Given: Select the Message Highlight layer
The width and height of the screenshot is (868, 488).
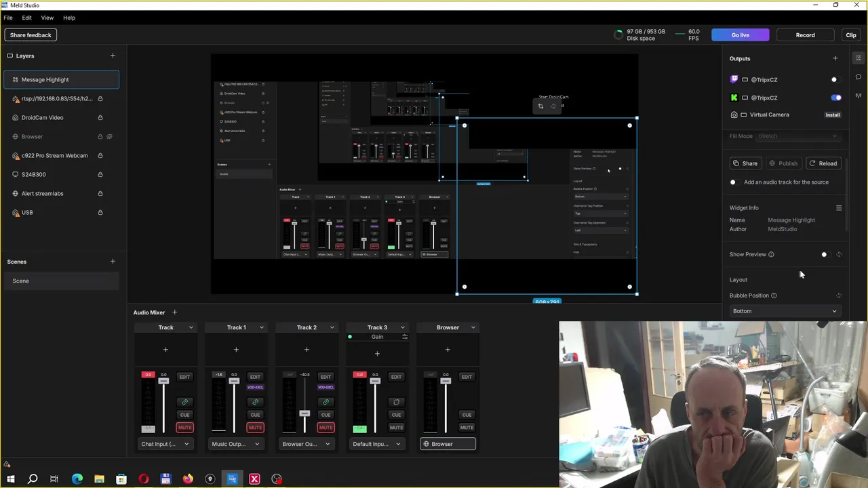Looking at the screenshot, I should click(x=62, y=79).
